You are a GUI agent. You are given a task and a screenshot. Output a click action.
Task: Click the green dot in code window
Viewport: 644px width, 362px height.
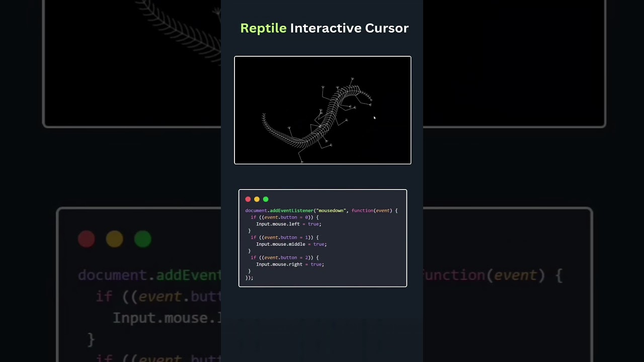point(266,199)
